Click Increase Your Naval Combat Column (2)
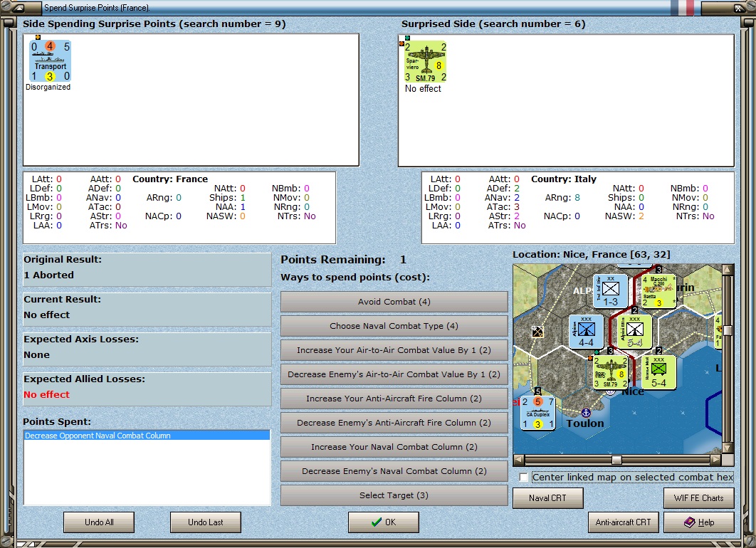756x548 pixels. 394,447
